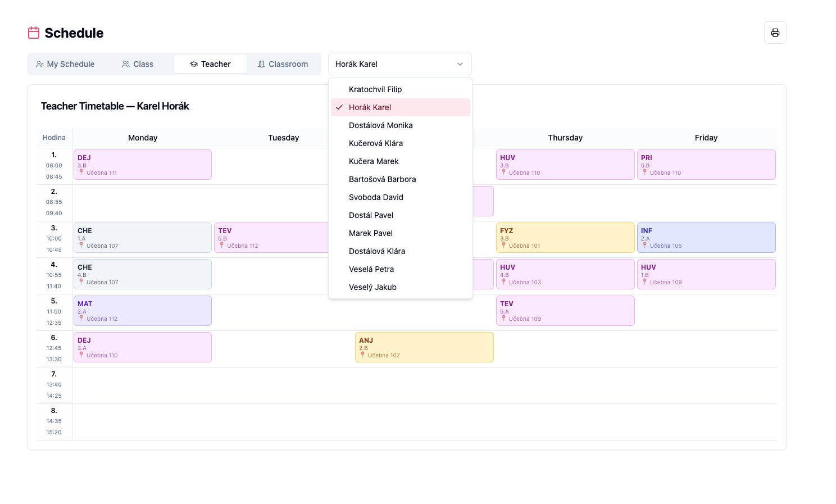
Task: Click the Teacher Timetable — Karel Horák heading
Action: tap(115, 106)
